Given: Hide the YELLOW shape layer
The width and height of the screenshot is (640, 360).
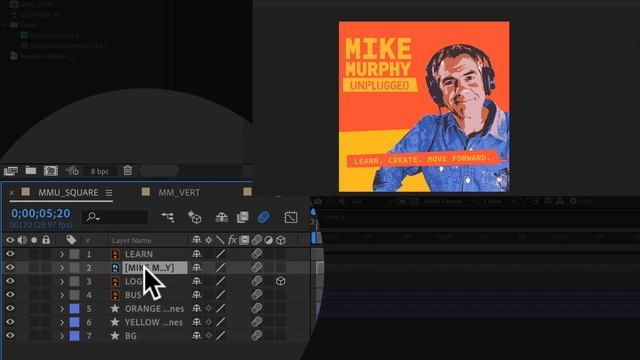Looking at the screenshot, I should tap(10, 322).
